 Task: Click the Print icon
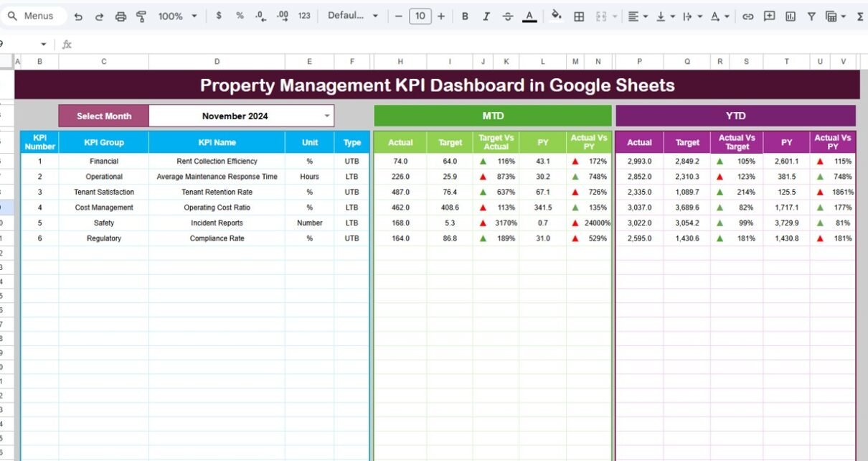pyautogui.click(x=121, y=16)
